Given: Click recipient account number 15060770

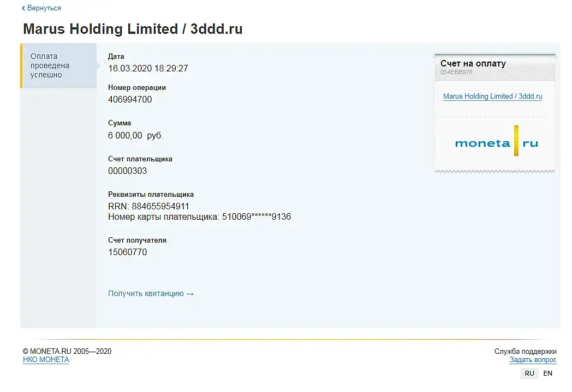Looking at the screenshot, I should click(x=127, y=252).
